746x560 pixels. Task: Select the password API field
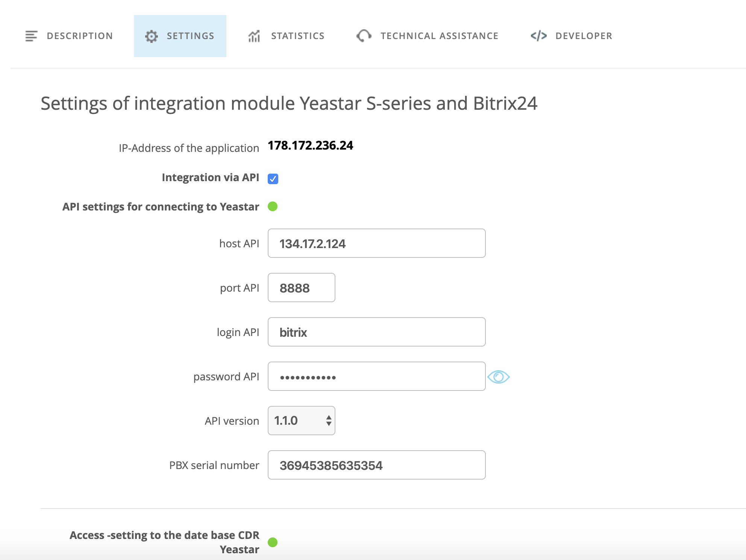coord(376,376)
